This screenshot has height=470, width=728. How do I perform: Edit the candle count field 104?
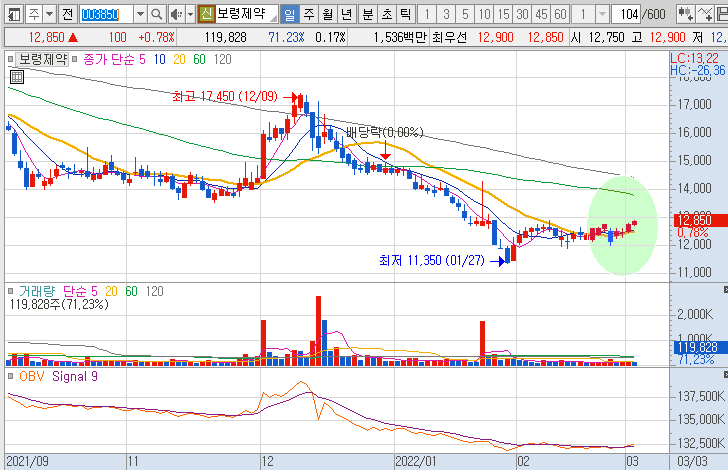(626, 15)
